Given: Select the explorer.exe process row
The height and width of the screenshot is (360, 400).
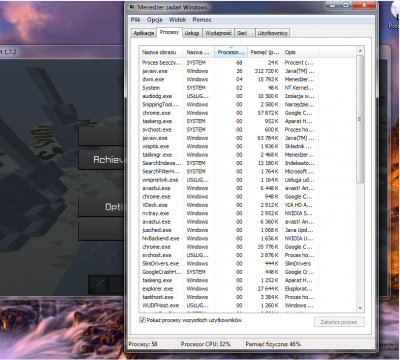Looking at the screenshot, I should (x=248, y=289).
